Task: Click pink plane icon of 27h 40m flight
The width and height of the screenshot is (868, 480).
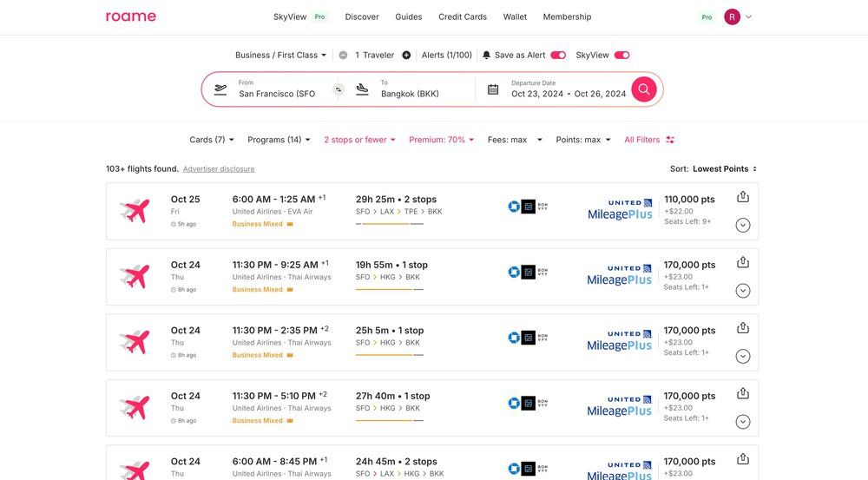Action: (135, 407)
